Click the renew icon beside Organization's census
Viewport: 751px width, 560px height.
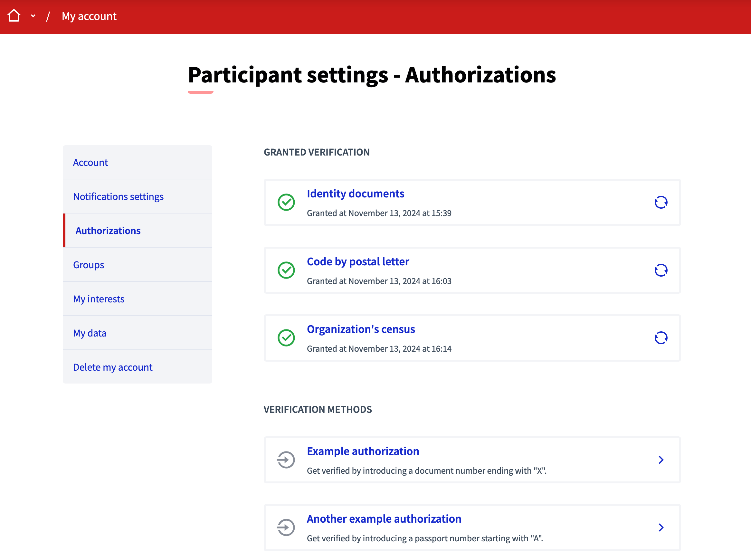click(x=661, y=337)
